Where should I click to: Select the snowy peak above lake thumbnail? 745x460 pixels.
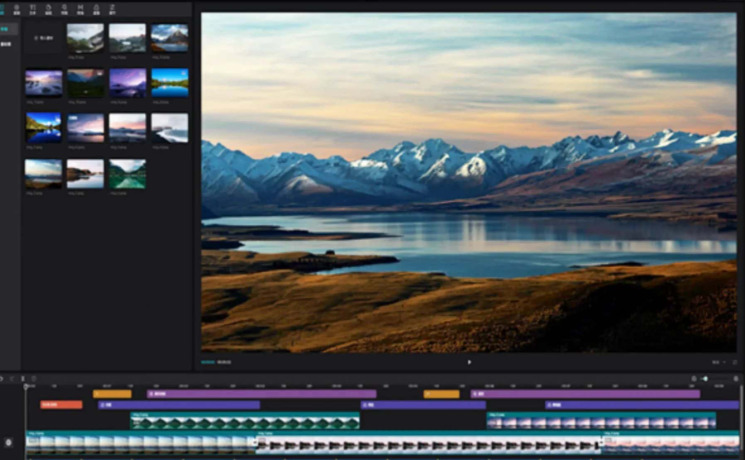(170, 38)
